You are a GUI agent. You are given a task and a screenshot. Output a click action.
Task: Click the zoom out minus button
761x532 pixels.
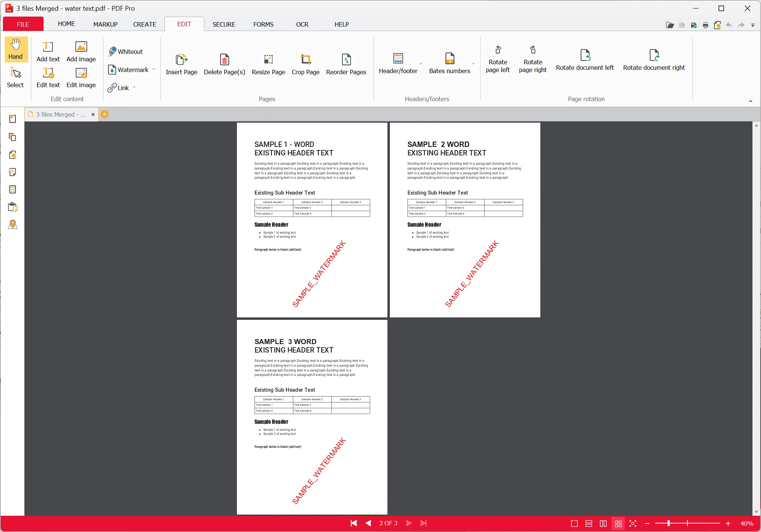click(x=647, y=524)
